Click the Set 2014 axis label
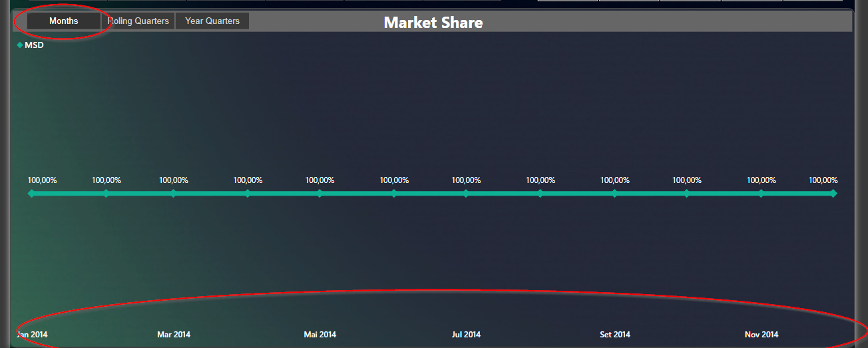 click(x=615, y=335)
